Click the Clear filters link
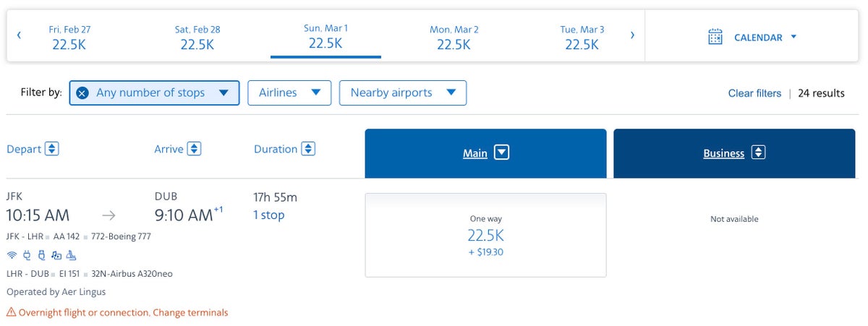The height and width of the screenshot is (326, 868). pyautogui.click(x=754, y=93)
